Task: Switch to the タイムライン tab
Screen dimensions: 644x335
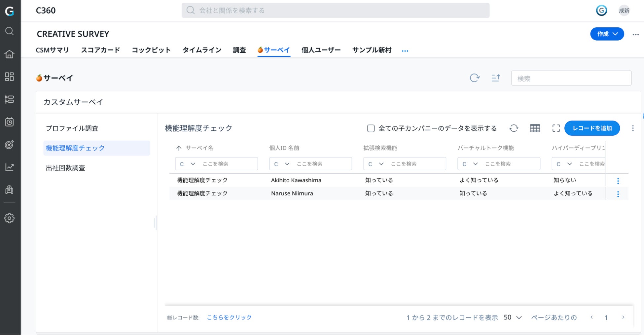Action: click(x=202, y=50)
